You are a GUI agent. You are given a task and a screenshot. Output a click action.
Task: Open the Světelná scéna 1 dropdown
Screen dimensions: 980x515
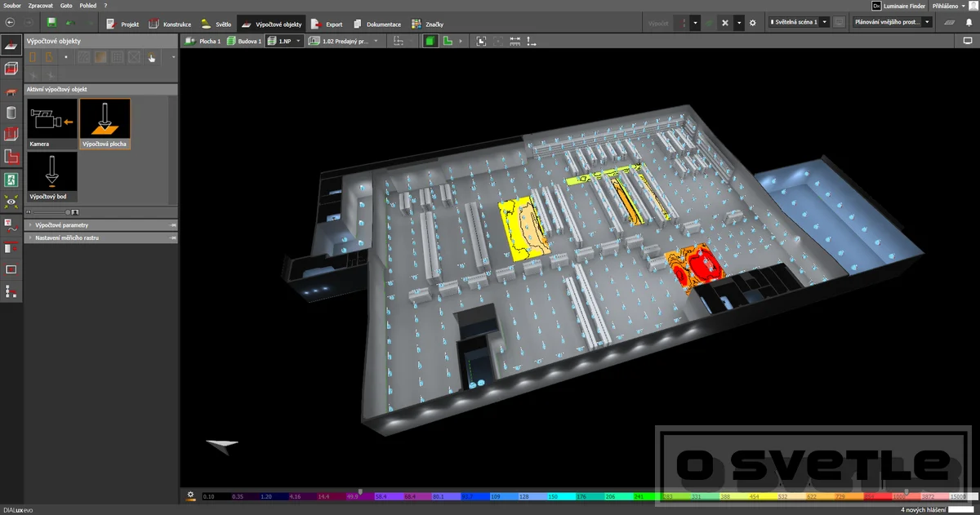click(x=800, y=23)
